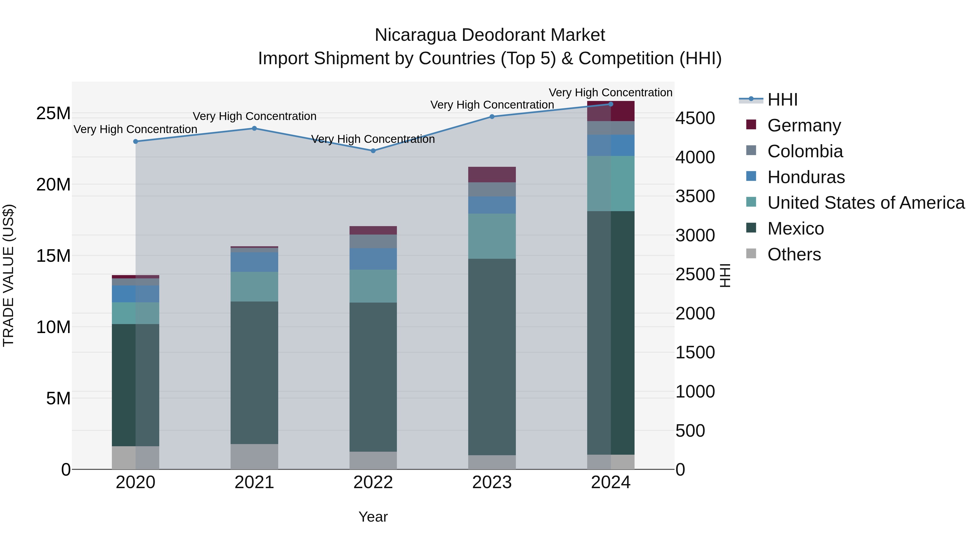980x551 pixels.
Task: Click the 20M trade value axis tick
Action: pos(53,185)
